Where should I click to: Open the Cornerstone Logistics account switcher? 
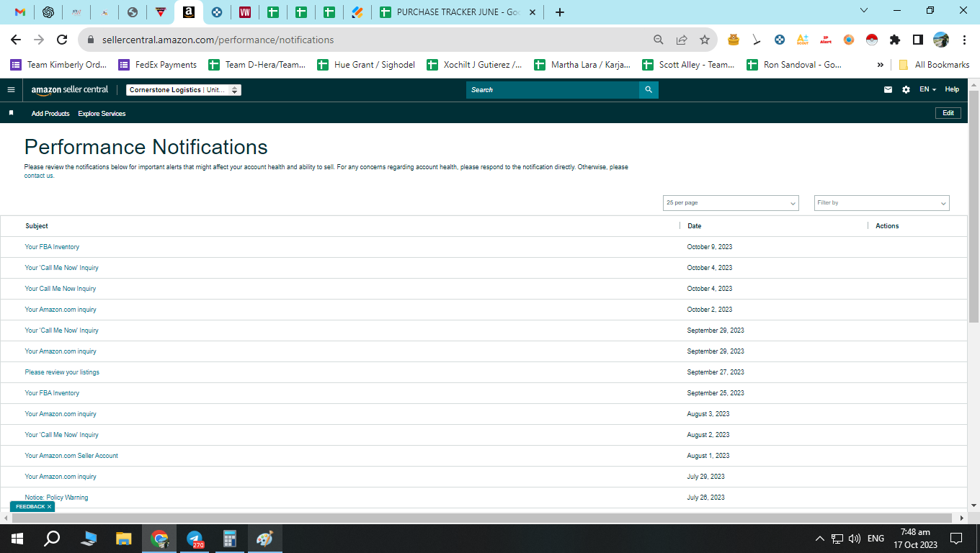[x=184, y=90]
